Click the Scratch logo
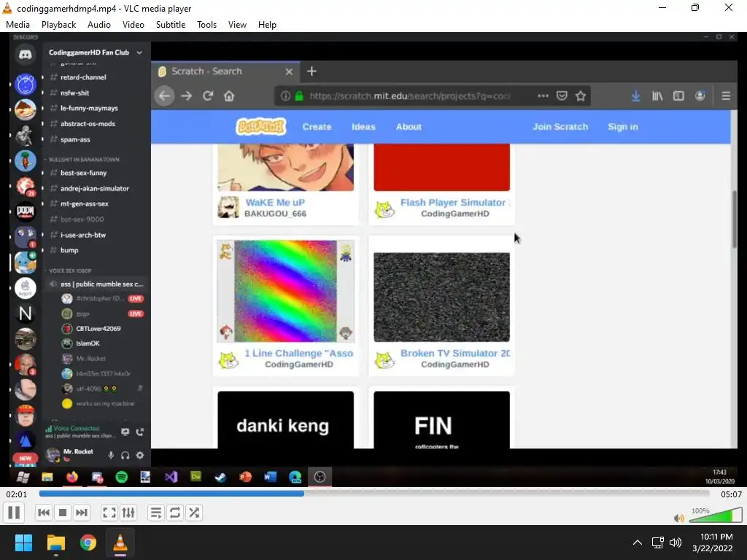 pyautogui.click(x=261, y=127)
